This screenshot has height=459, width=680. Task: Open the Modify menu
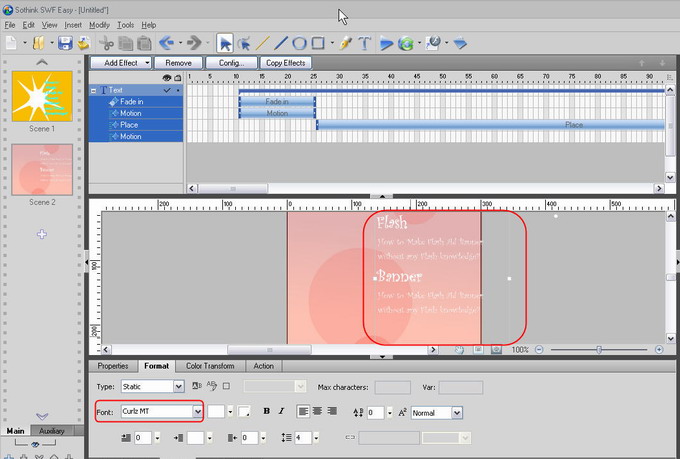point(99,25)
